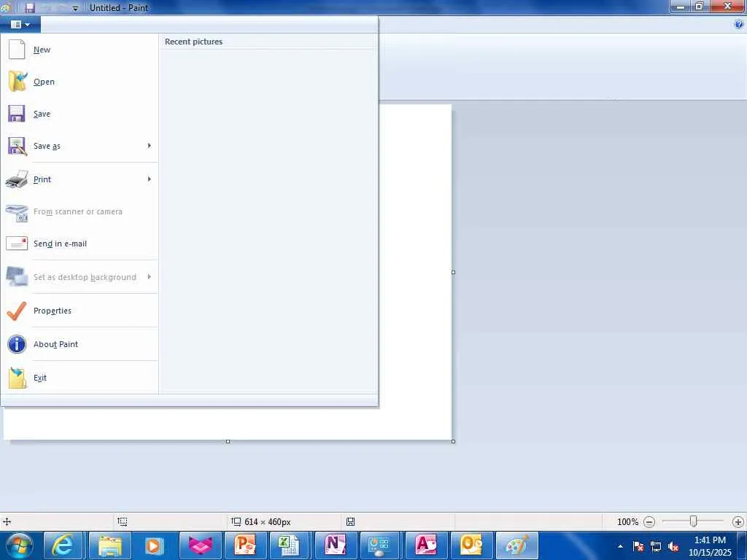Click the network tray icon
The height and width of the screenshot is (560, 747).
point(656,547)
